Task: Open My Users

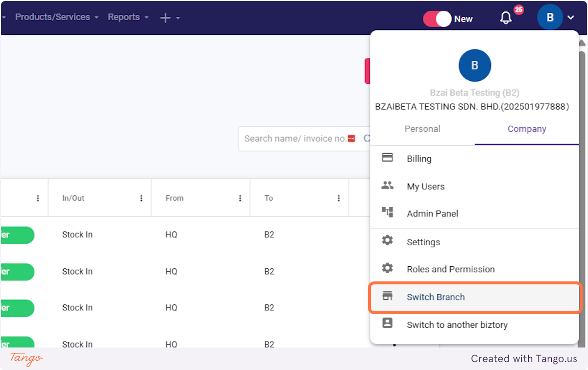Action: (474, 186)
